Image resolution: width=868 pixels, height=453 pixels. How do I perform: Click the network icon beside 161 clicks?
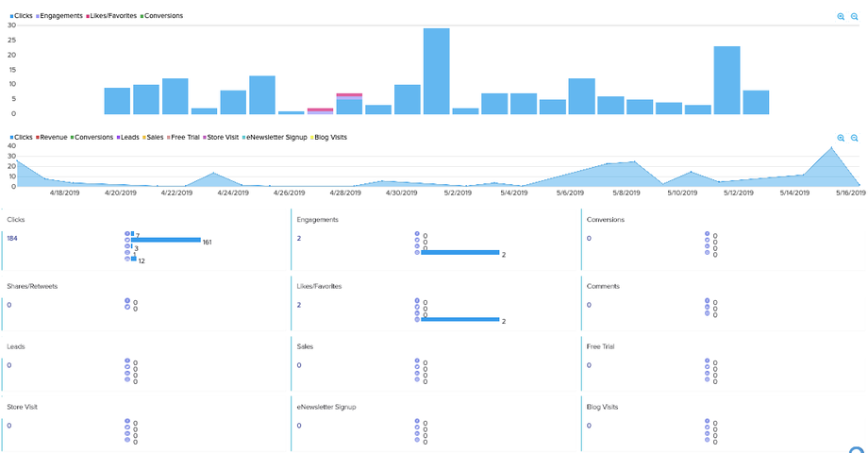127,240
